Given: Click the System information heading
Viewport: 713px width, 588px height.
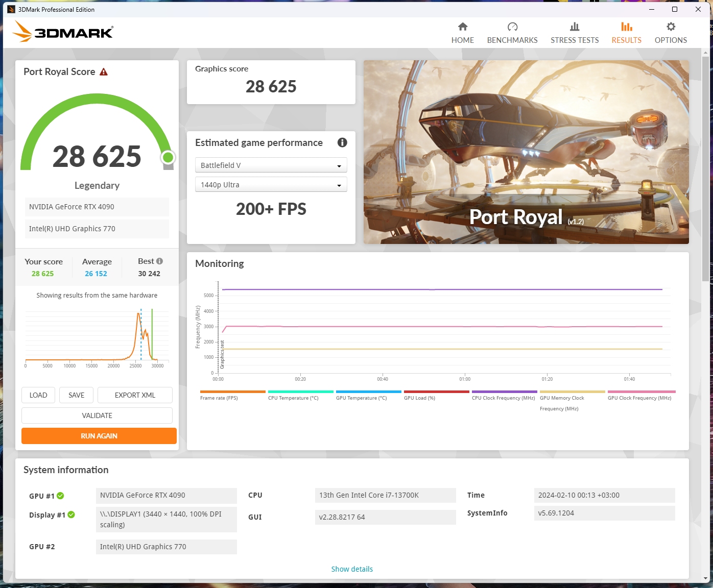Looking at the screenshot, I should tap(66, 470).
